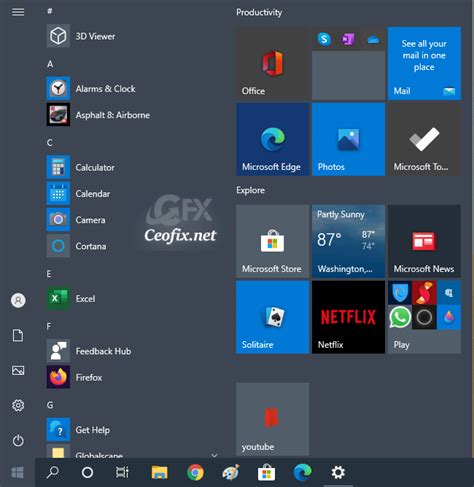This screenshot has width=474, height=487.
Task: Open Pictures from Start sidebar
Action: 18,370
